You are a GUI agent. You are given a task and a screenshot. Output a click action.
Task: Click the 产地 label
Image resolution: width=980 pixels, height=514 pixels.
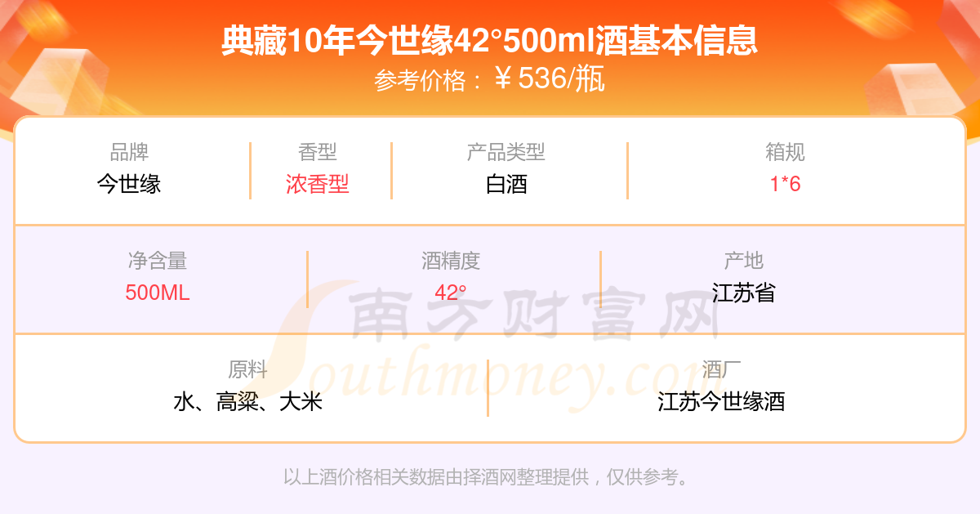(x=743, y=261)
